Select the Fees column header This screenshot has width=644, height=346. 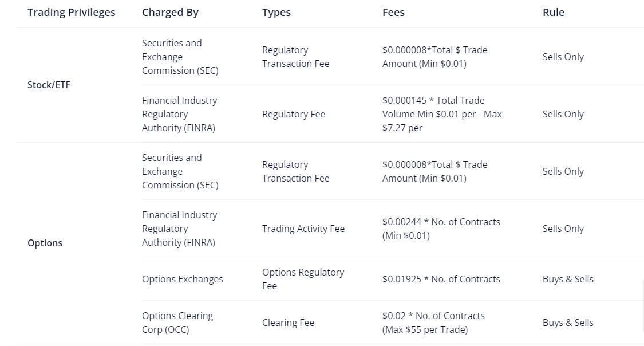point(393,13)
